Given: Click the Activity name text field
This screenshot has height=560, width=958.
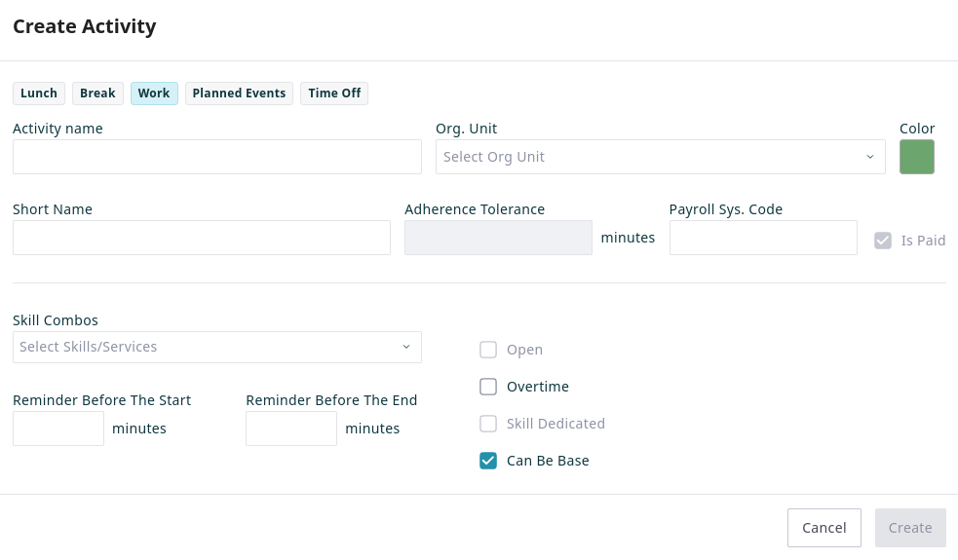Looking at the screenshot, I should (x=216, y=157).
